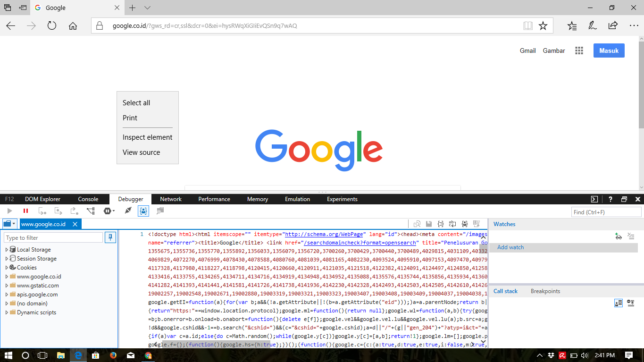
Task: Switch to the Breakpoints tab
Action: click(x=545, y=291)
